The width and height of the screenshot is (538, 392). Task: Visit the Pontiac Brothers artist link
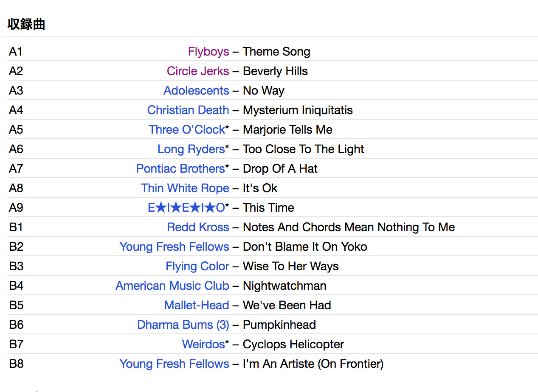coord(180,169)
